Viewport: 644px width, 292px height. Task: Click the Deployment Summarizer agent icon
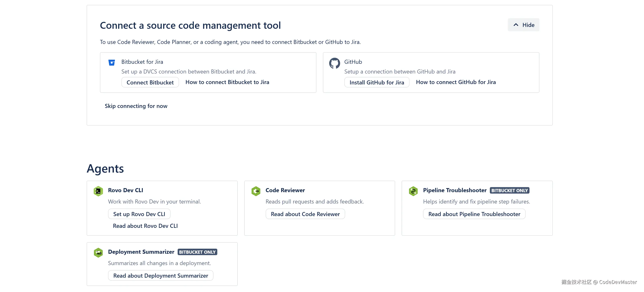point(98,253)
